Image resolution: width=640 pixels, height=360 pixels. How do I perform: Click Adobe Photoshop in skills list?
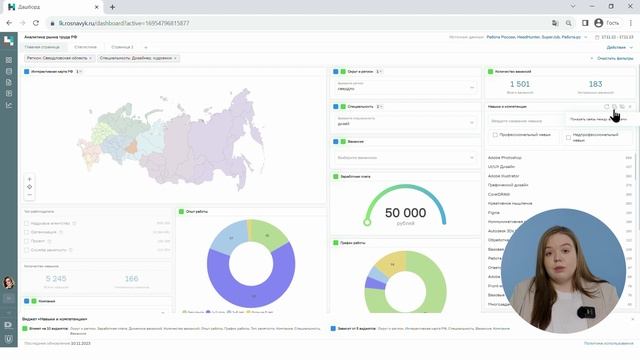505,158
